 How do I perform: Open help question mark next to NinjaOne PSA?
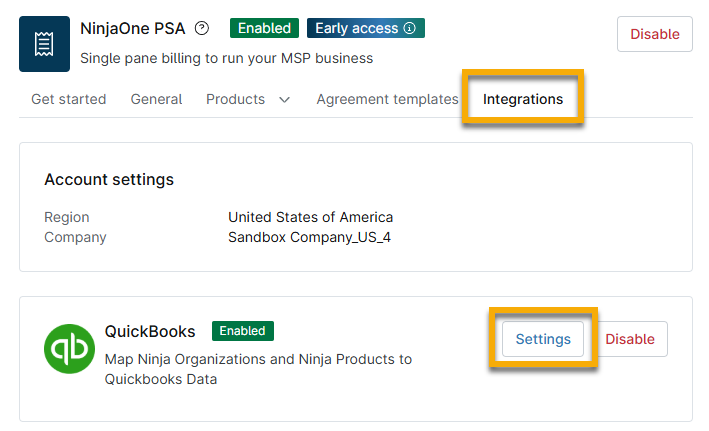pyautogui.click(x=202, y=28)
